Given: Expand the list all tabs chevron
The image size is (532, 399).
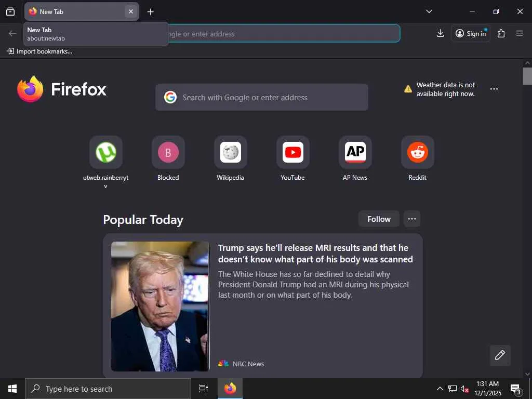Looking at the screenshot, I should [x=429, y=11].
